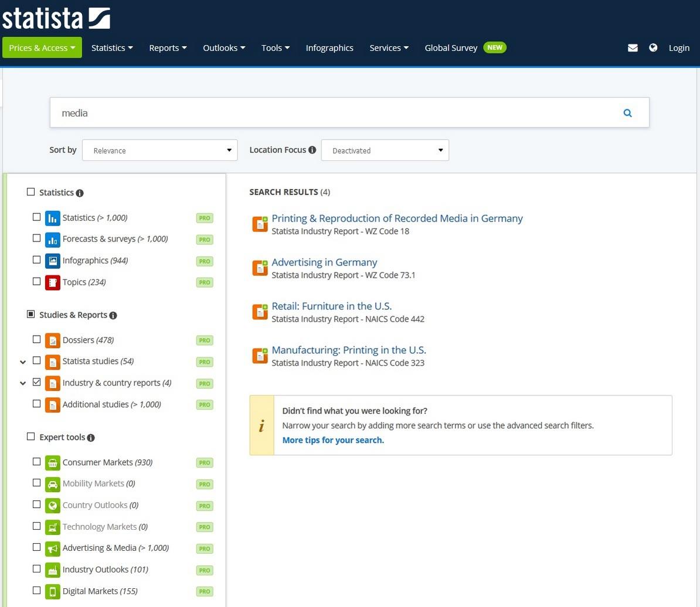Click info icon beside Studies & Reports
Image resolution: width=700 pixels, height=607 pixels.
point(113,315)
